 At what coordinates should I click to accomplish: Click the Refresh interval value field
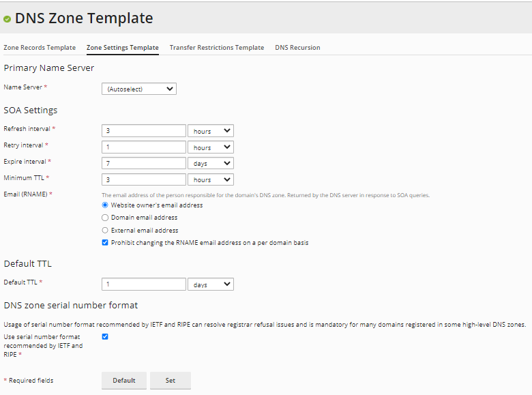[144, 131]
